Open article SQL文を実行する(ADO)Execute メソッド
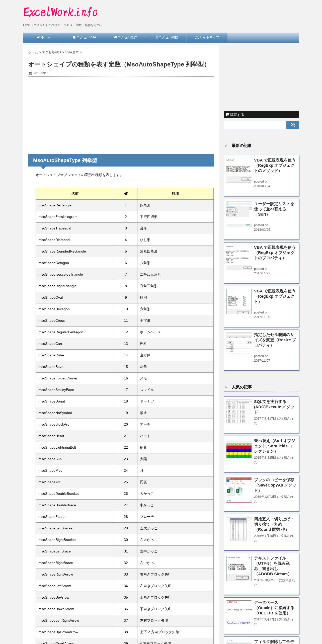 (x=274, y=407)
